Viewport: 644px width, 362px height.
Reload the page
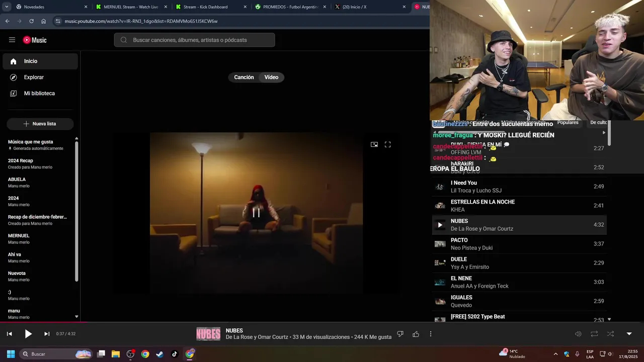click(x=31, y=21)
